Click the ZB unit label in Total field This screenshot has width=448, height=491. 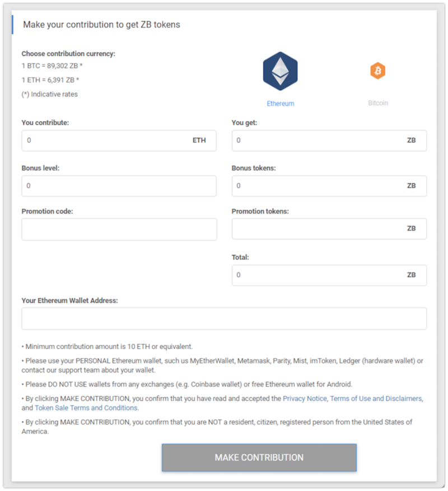(x=411, y=275)
